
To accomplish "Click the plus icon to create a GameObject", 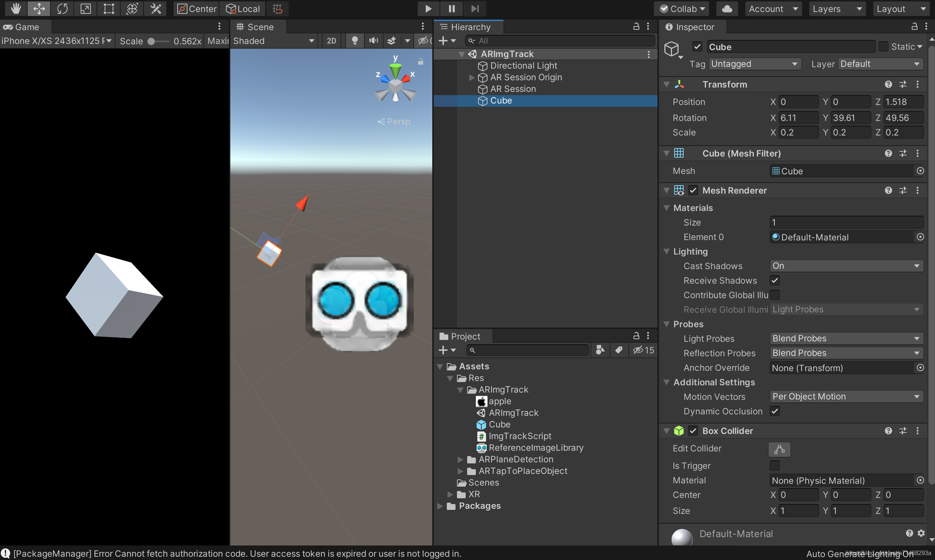I will point(443,40).
